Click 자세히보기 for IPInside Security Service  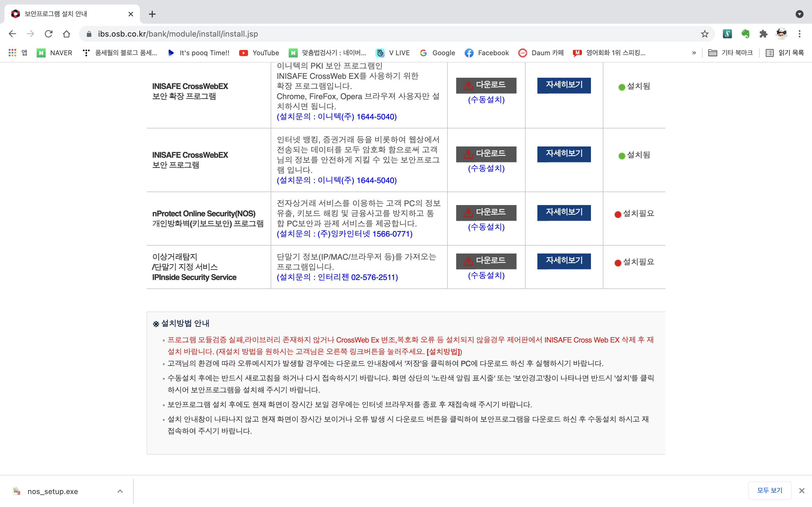(x=564, y=261)
